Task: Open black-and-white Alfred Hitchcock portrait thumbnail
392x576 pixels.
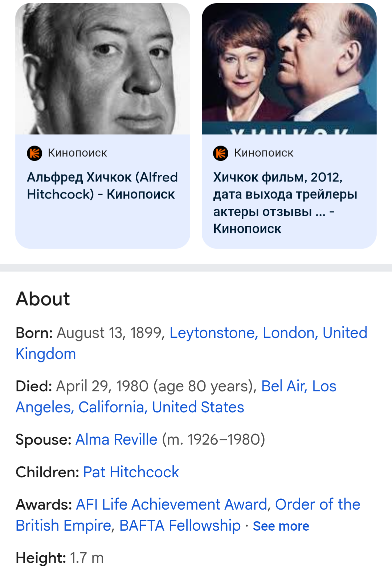Action: 103,69
